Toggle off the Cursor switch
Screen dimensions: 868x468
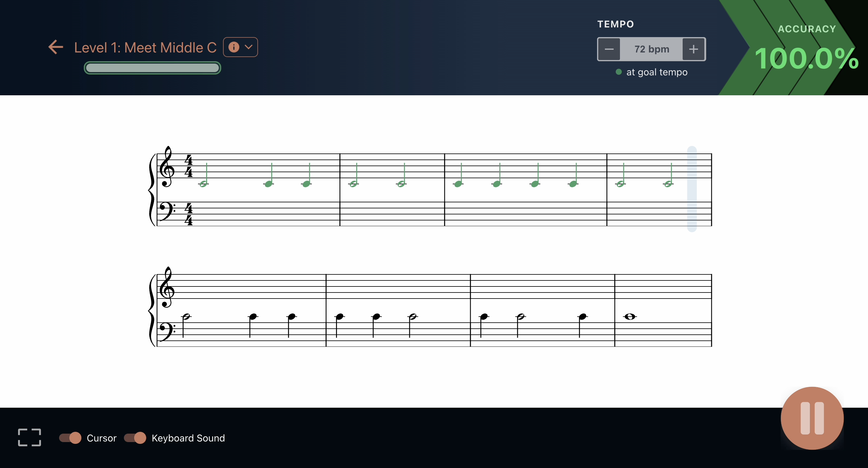70,438
